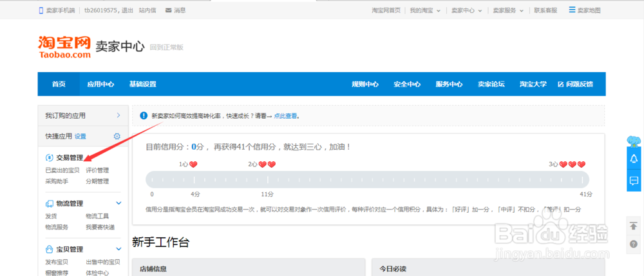
Task: Click the help question mark icon
Action: 633,244
